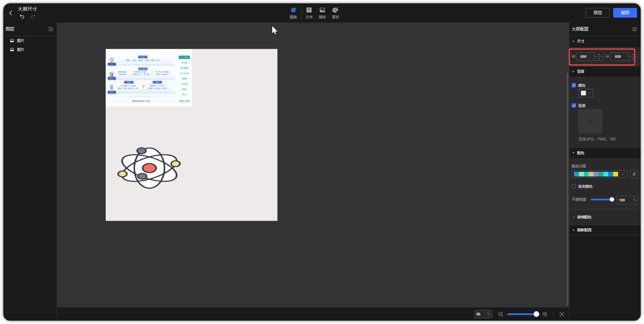
Task: Collapse the 尺寸 size section
Action: pyautogui.click(x=574, y=41)
